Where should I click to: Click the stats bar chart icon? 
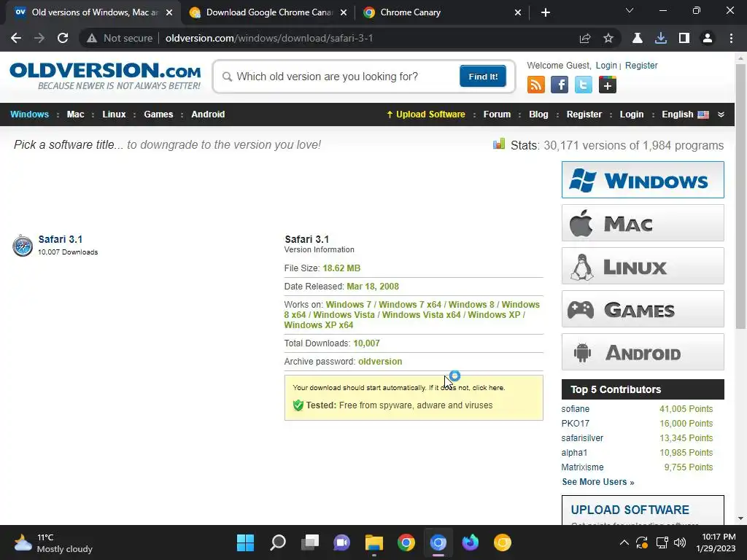coord(499,144)
